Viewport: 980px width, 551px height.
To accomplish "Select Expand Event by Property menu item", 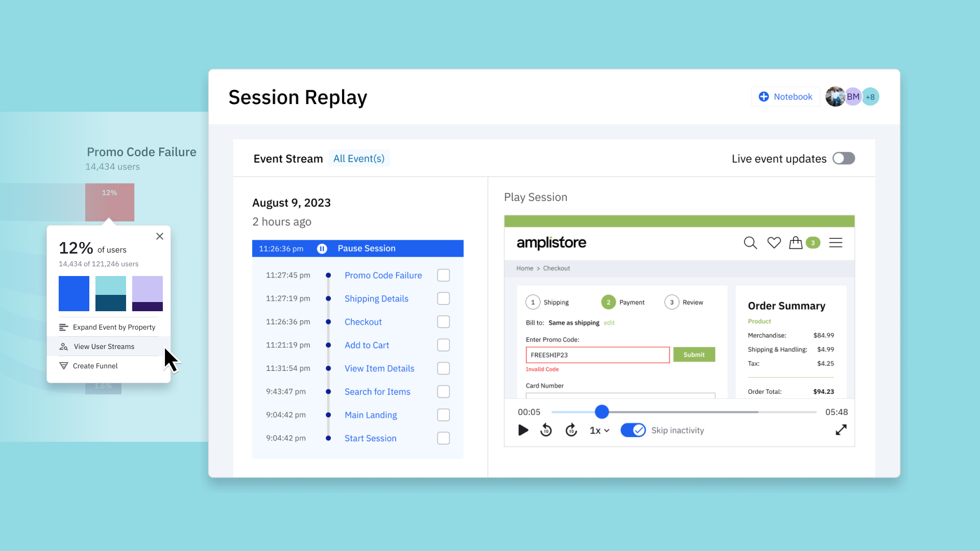I will coord(109,327).
